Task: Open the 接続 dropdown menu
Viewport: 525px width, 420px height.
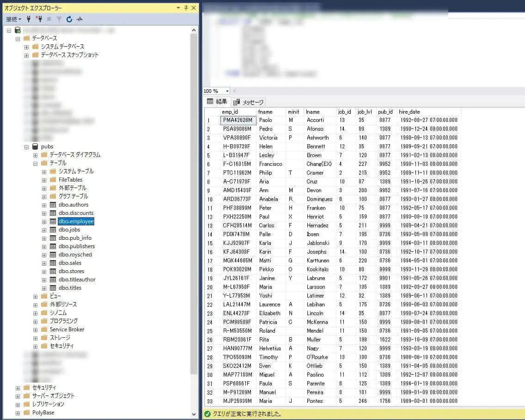Action: point(13,19)
